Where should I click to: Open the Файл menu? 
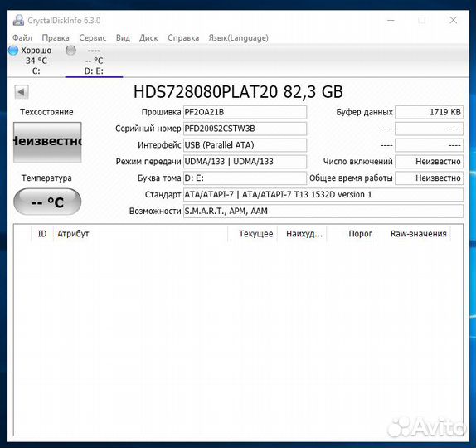pos(22,37)
